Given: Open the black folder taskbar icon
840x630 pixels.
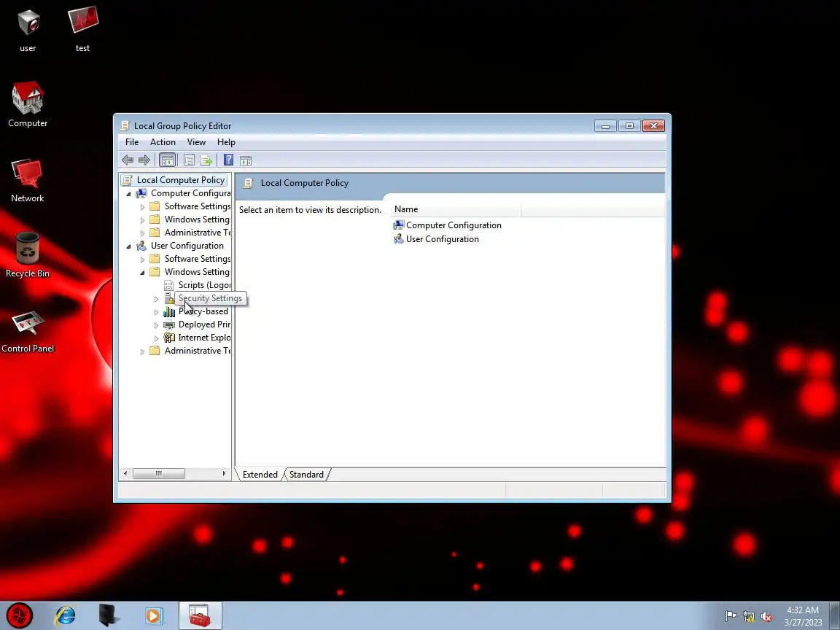Looking at the screenshot, I should pyautogui.click(x=109, y=615).
